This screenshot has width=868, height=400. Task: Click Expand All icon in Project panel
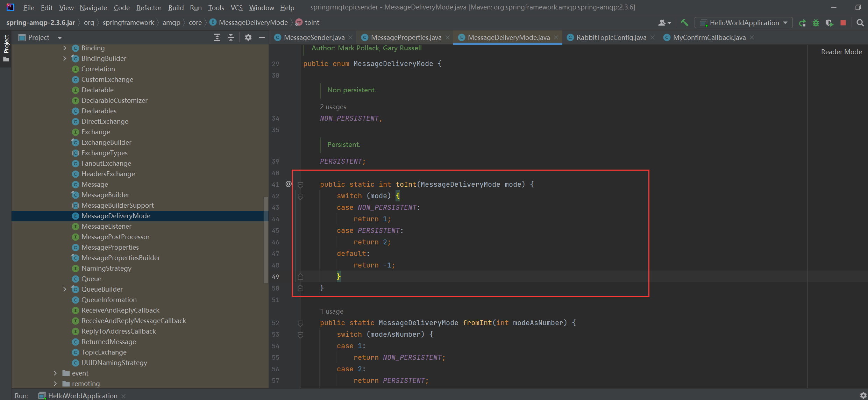pyautogui.click(x=217, y=37)
